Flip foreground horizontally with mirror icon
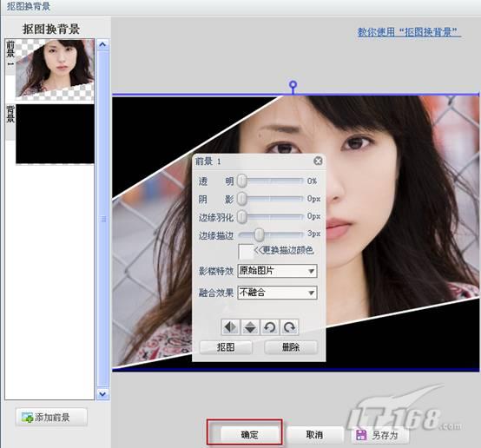 click(231, 327)
